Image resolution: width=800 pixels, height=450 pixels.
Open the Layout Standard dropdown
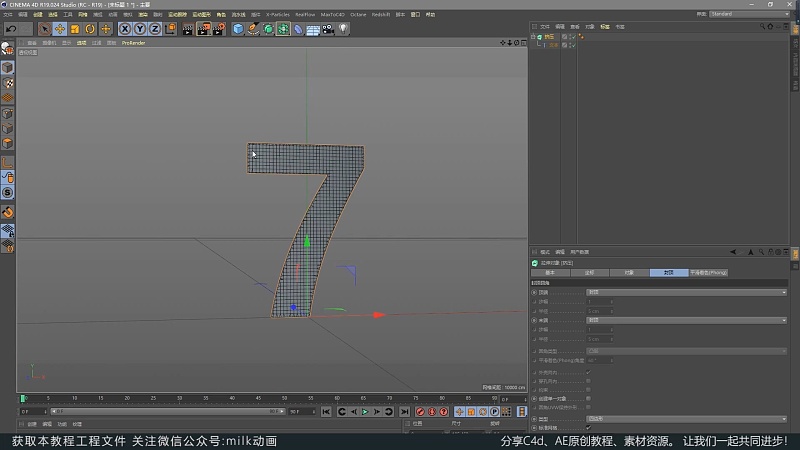[x=749, y=14]
